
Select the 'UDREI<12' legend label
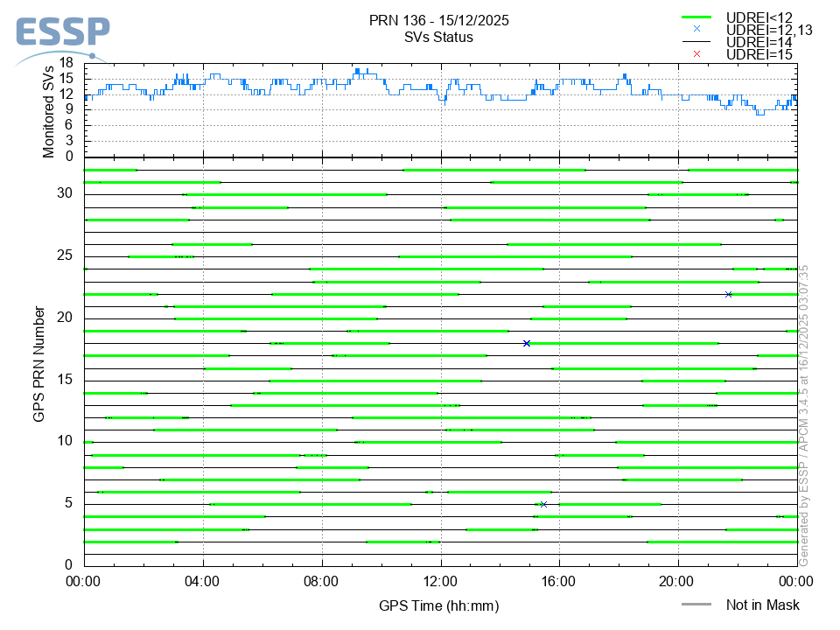(759, 17)
